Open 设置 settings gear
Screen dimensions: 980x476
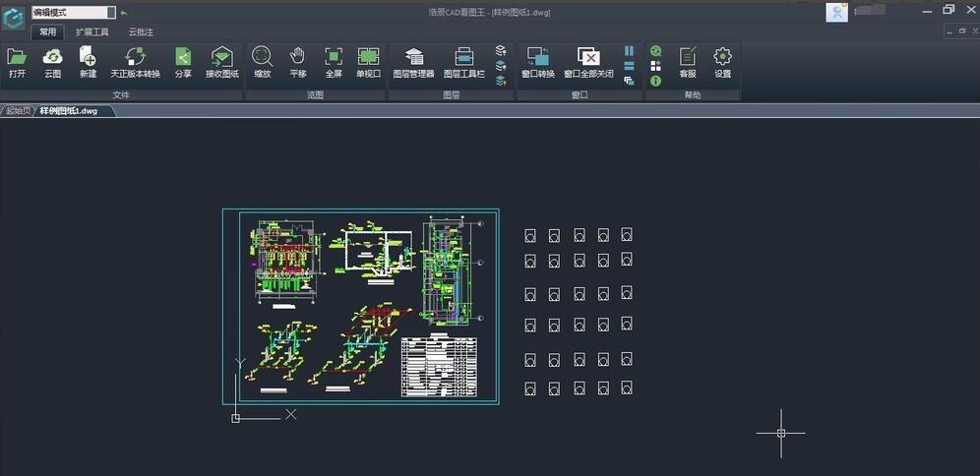click(722, 61)
